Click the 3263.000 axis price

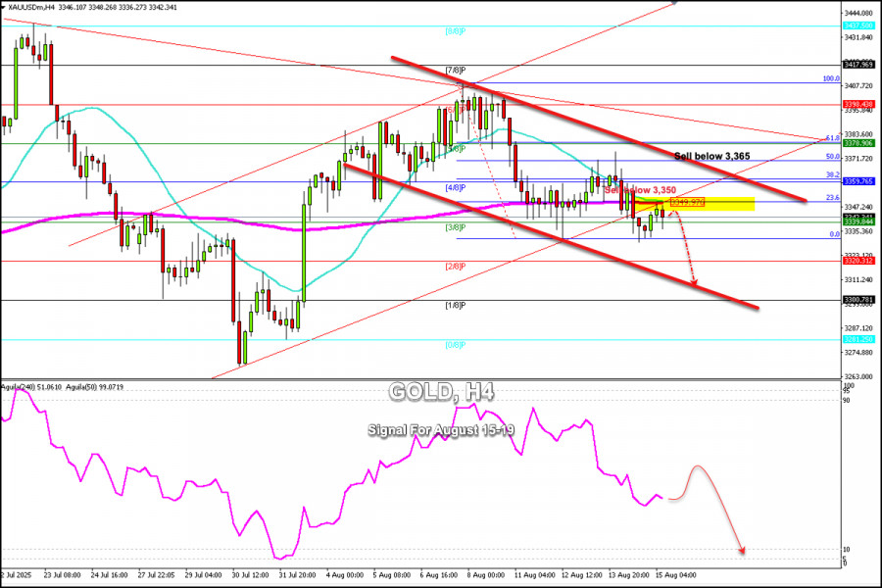[x=858, y=376]
